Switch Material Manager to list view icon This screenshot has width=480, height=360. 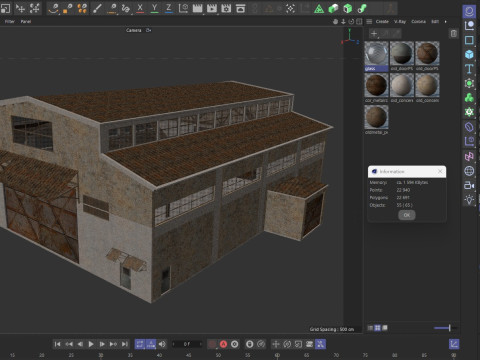click(370, 328)
